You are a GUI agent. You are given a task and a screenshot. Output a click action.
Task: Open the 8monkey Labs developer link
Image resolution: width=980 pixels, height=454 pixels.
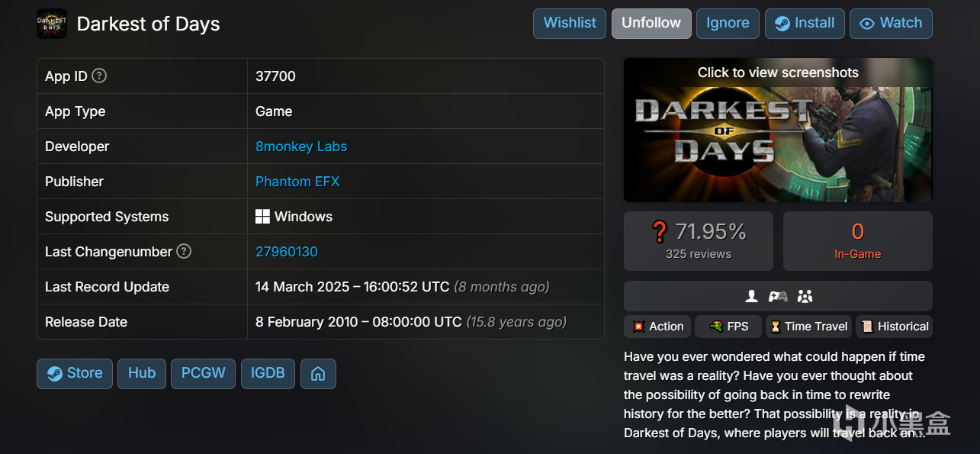click(301, 147)
